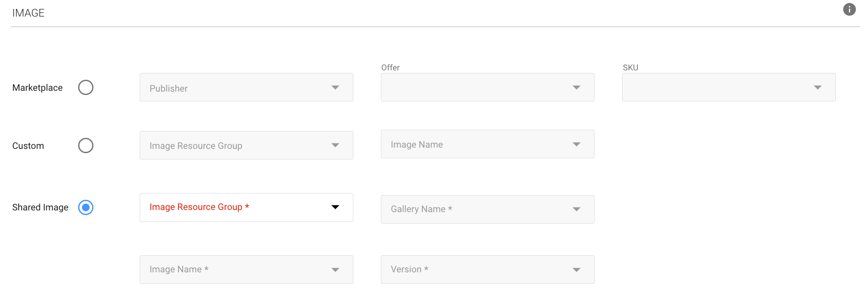The height and width of the screenshot is (291, 868).
Task: Click the arrow icon in Version field
Action: (576, 270)
